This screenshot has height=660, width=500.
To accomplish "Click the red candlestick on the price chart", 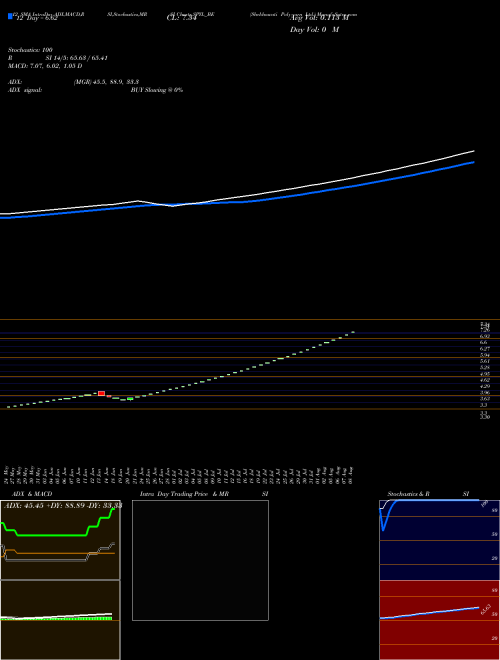I will coord(101,394).
